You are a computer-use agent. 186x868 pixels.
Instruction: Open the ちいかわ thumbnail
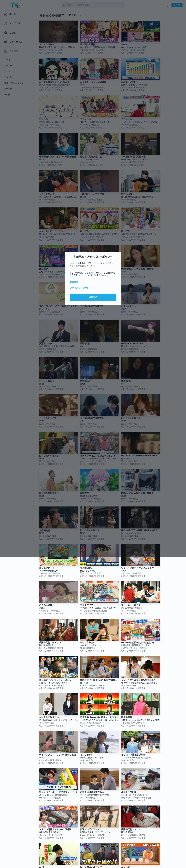pos(58,106)
